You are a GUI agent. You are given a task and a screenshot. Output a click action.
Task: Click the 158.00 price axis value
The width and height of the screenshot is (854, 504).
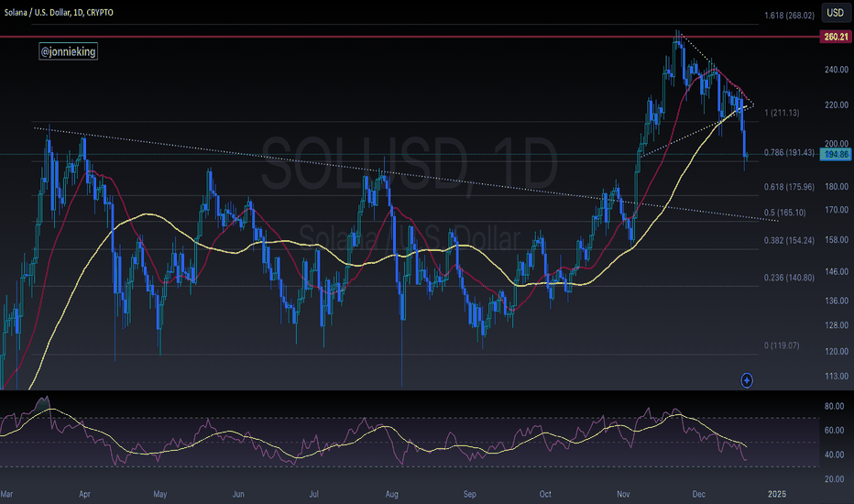tap(837, 240)
